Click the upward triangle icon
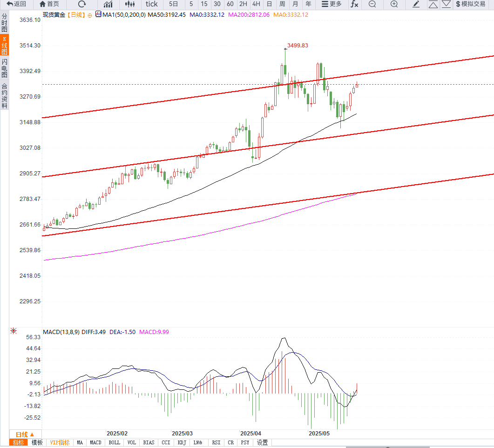This screenshot has width=494, height=448. [433, 4]
